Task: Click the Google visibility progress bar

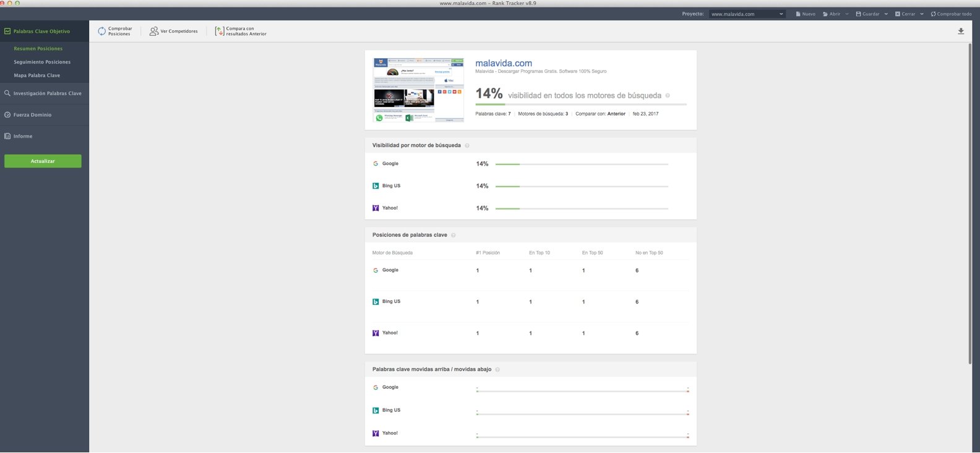Action: pyautogui.click(x=582, y=164)
